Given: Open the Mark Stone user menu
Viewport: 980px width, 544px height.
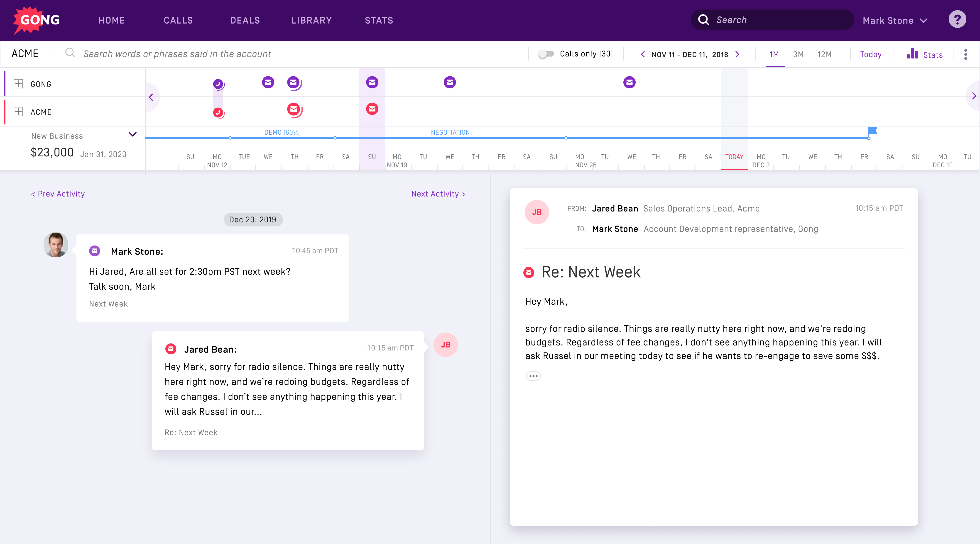Looking at the screenshot, I should [895, 21].
